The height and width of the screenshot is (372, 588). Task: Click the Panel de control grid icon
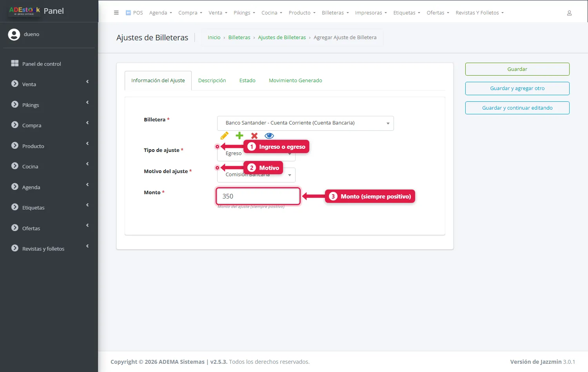coord(15,63)
